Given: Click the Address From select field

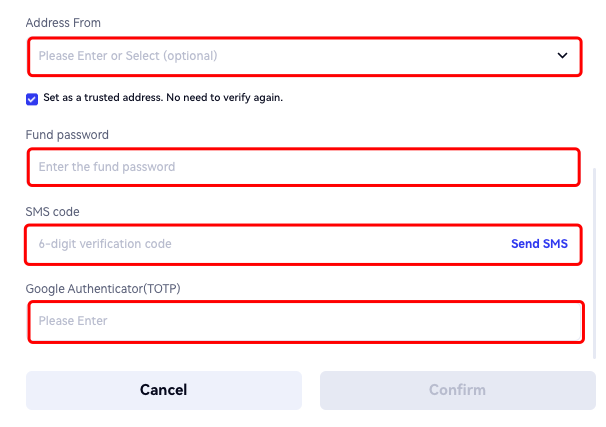Looking at the screenshot, I should coord(300,56).
